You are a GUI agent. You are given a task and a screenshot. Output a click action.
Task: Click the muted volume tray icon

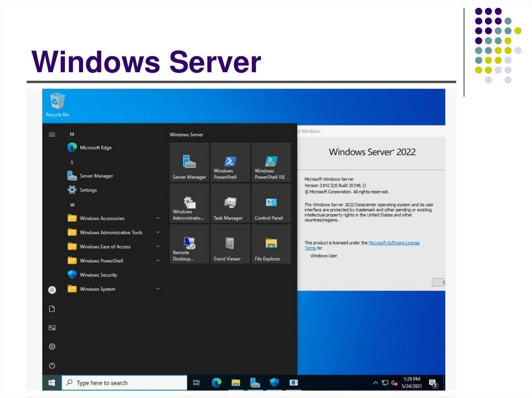394,383
